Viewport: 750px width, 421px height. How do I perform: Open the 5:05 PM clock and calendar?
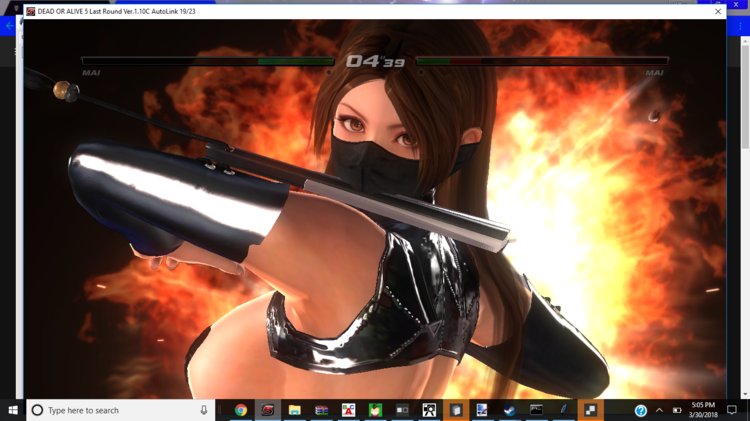point(703,410)
